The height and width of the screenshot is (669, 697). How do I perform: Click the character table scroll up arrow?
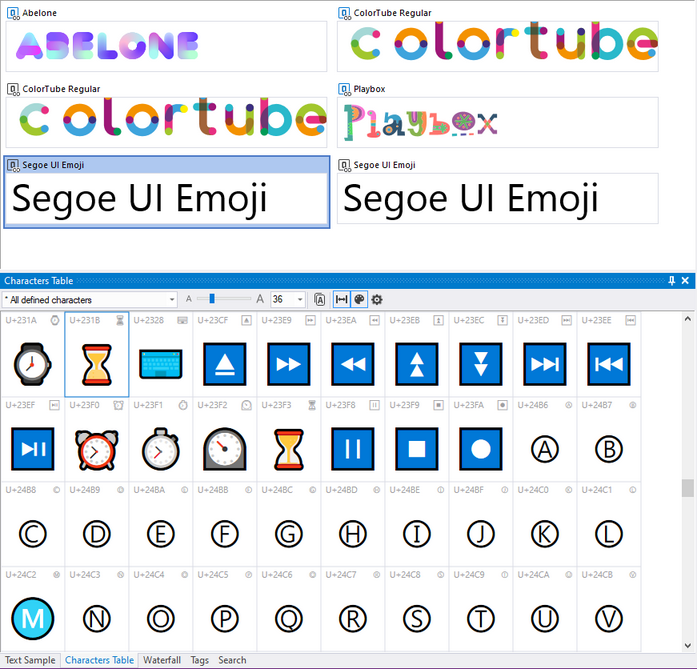click(x=688, y=319)
